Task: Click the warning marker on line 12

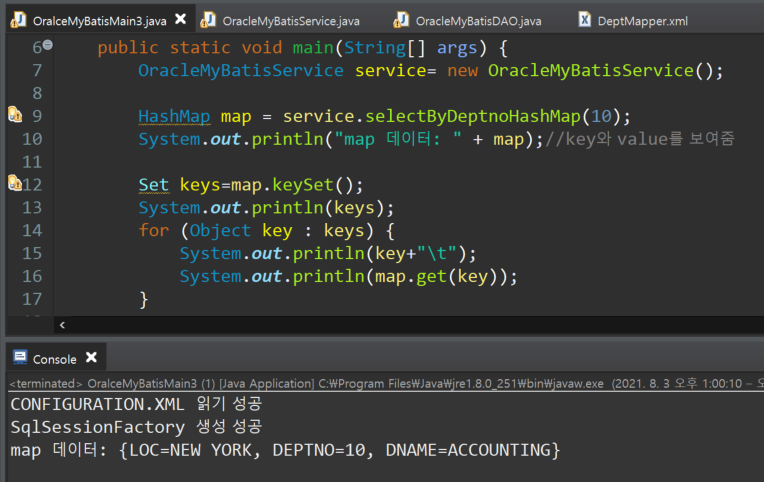Action: [x=15, y=183]
